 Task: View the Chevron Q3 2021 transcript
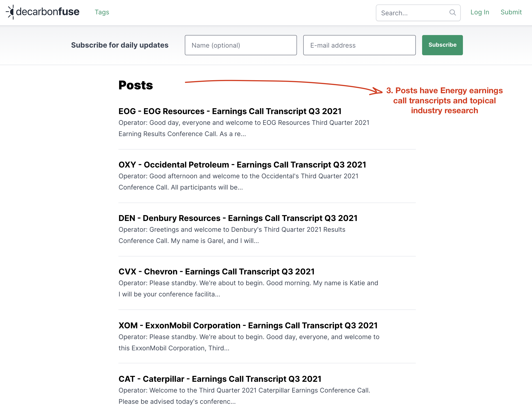pos(216,272)
